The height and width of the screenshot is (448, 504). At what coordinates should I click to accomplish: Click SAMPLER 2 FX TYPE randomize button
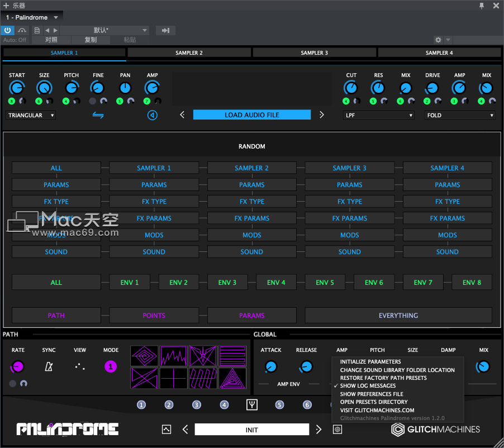pyautogui.click(x=252, y=202)
